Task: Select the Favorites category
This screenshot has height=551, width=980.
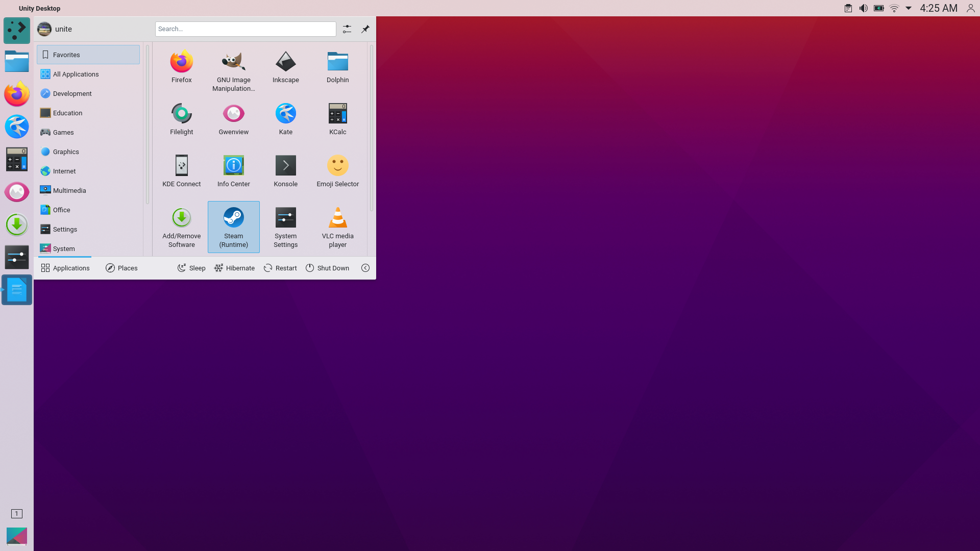Action: tap(88, 55)
